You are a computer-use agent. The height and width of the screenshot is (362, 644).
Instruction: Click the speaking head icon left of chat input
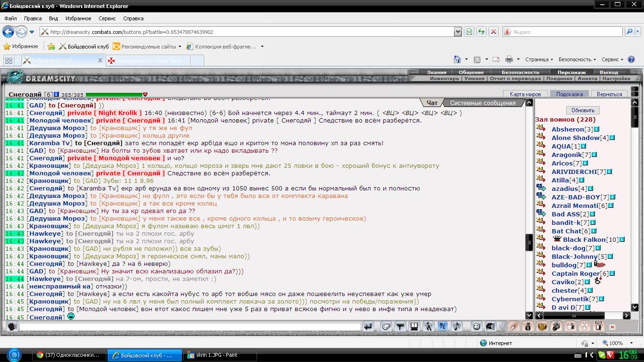[x=12, y=326]
